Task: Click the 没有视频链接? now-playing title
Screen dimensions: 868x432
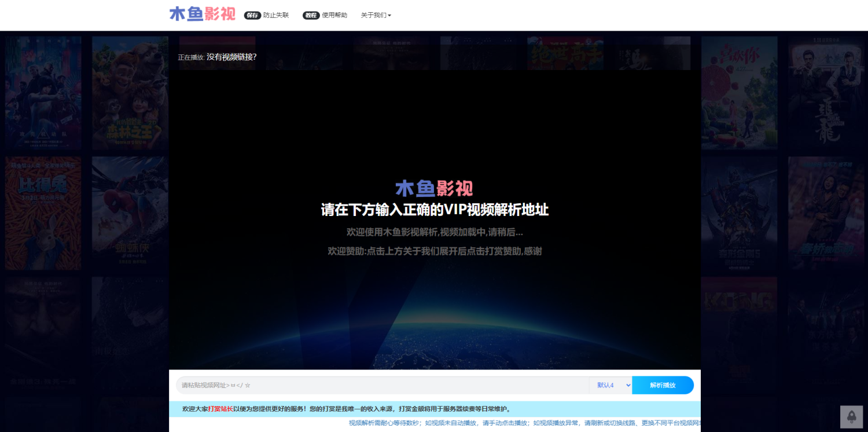Action: pos(231,57)
